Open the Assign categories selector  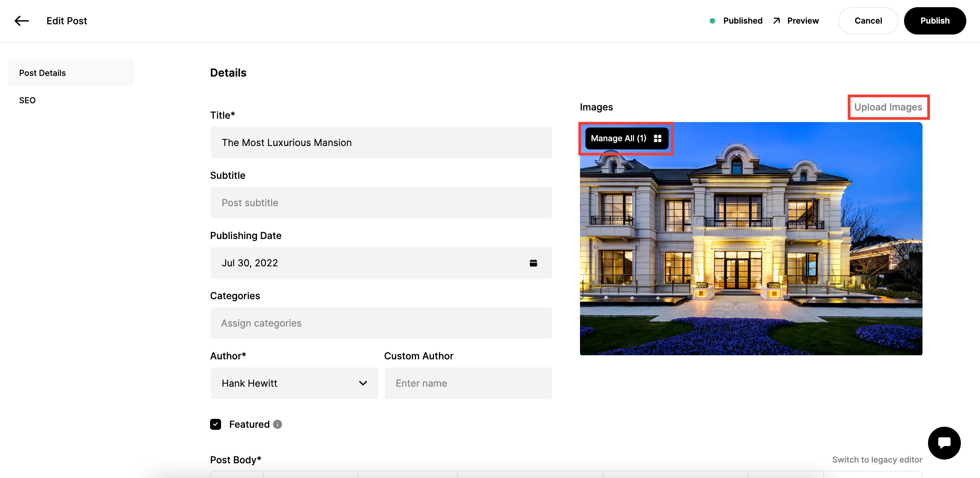pyautogui.click(x=381, y=323)
